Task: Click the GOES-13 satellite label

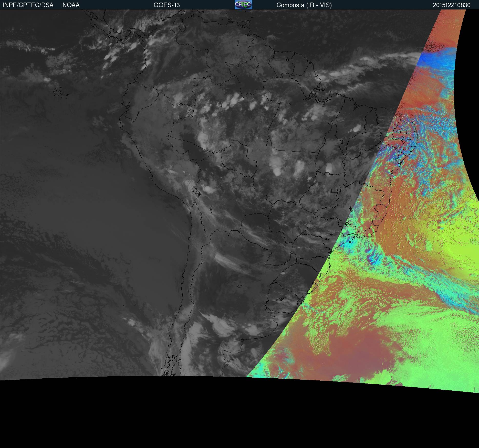Action: pyautogui.click(x=167, y=5)
